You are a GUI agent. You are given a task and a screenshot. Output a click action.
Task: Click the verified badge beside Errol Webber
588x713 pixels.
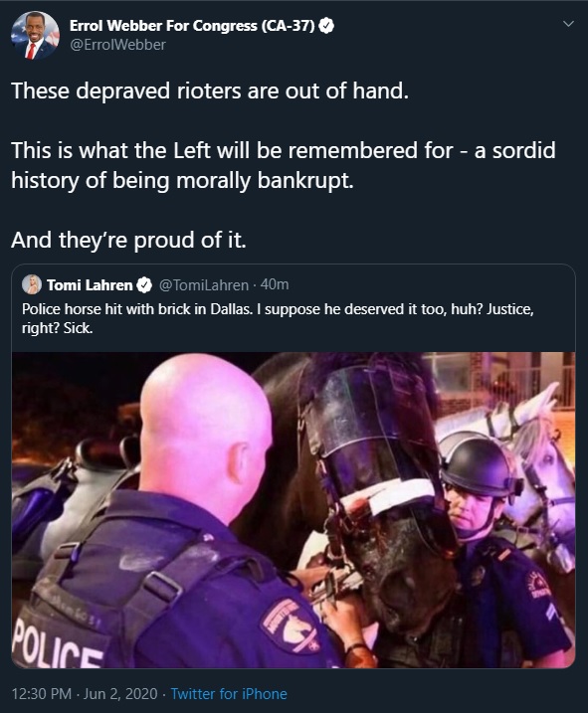point(326,26)
